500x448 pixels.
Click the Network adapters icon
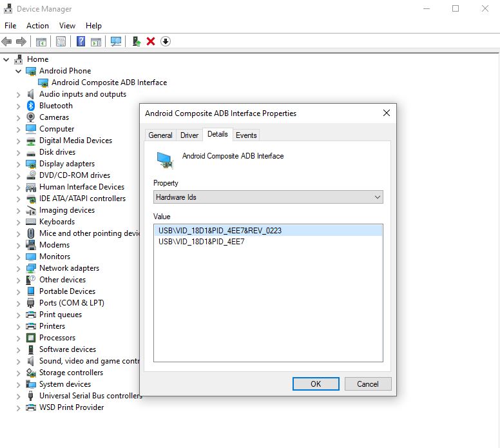pyautogui.click(x=31, y=268)
